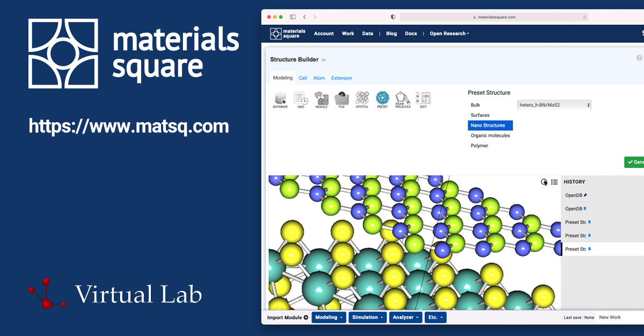Open the Edit atoms tool
The width and height of the screenshot is (644, 336).
click(x=422, y=99)
